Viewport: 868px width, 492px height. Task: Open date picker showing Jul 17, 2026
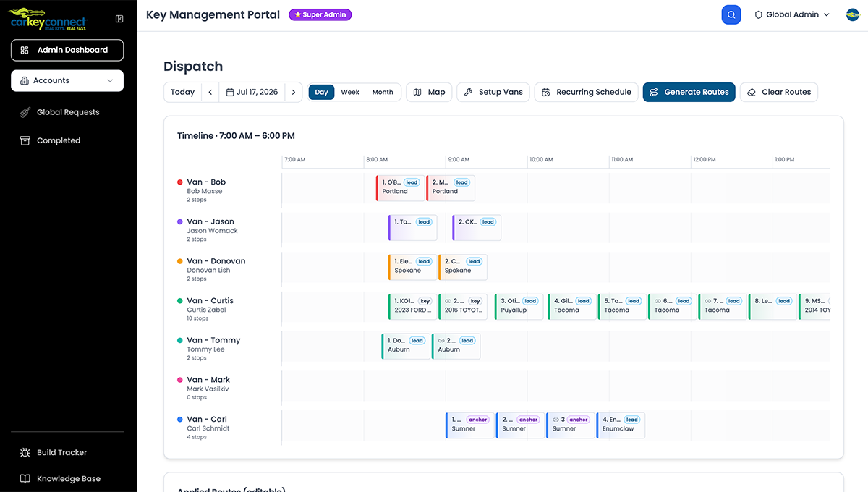(x=252, y=92)
